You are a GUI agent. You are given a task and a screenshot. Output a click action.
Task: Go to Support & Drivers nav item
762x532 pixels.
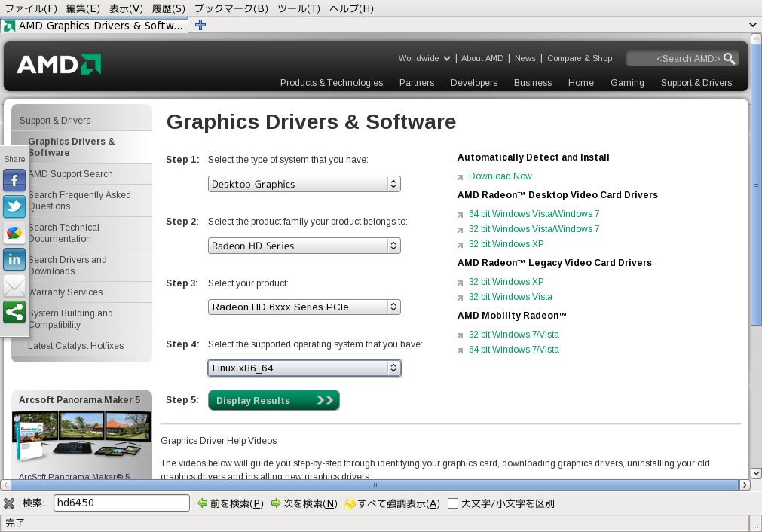[x=696, y=83]
